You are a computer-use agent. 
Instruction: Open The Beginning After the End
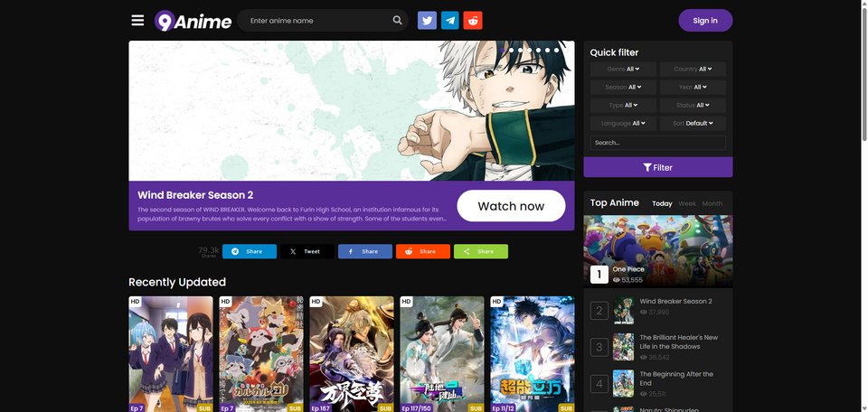click(676, 379)
